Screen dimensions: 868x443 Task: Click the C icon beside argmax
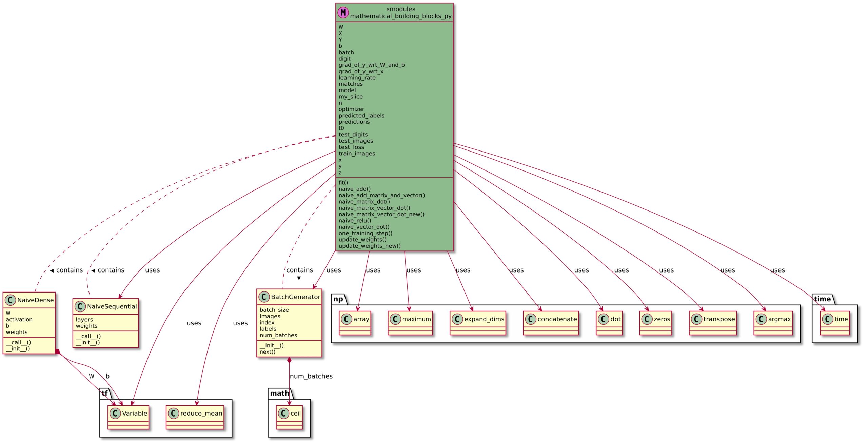pyautogui.click(x=761, y=319)
